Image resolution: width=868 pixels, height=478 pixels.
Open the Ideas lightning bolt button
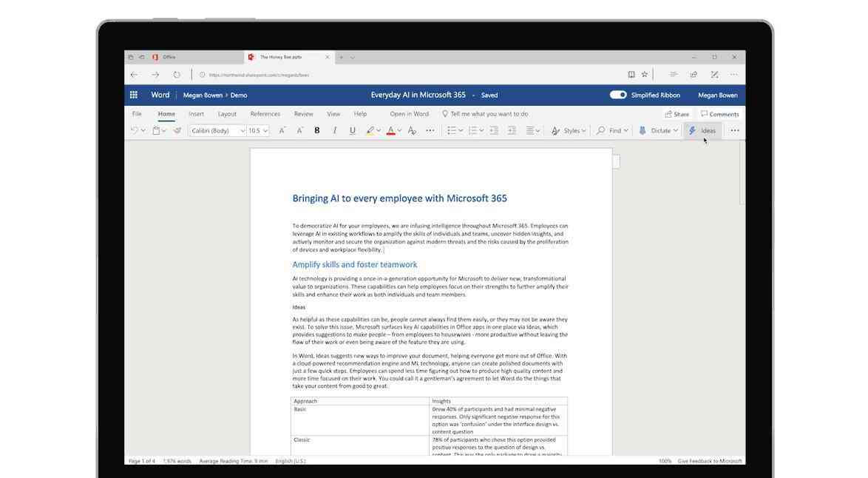tap(702, 131)
